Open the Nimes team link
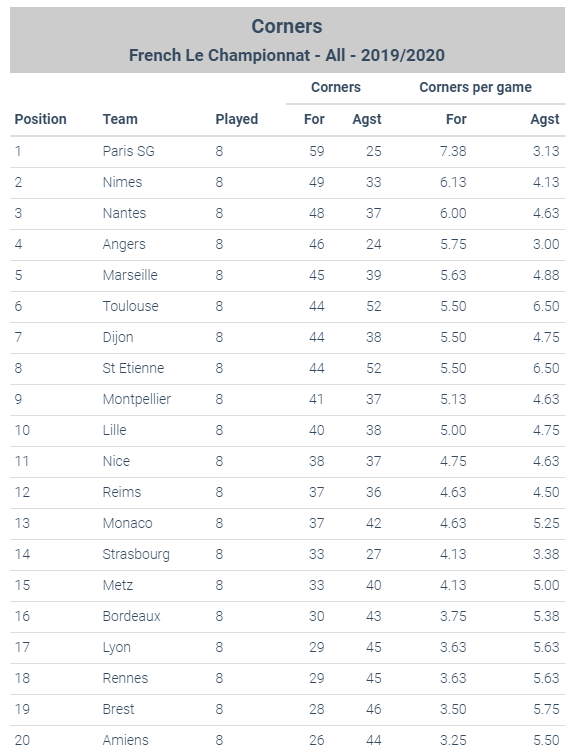574x755 pixels. coord(122,182)
